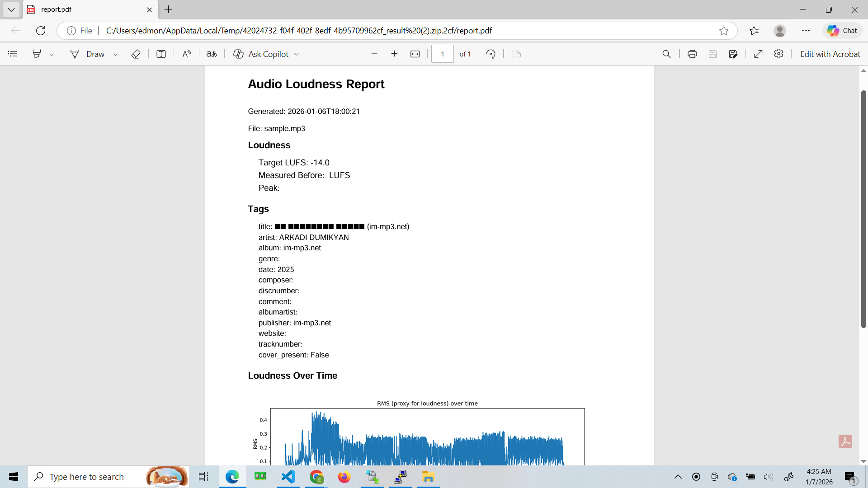
Task: Save a copy of the PDF
Action: click(x=713, y=54)
